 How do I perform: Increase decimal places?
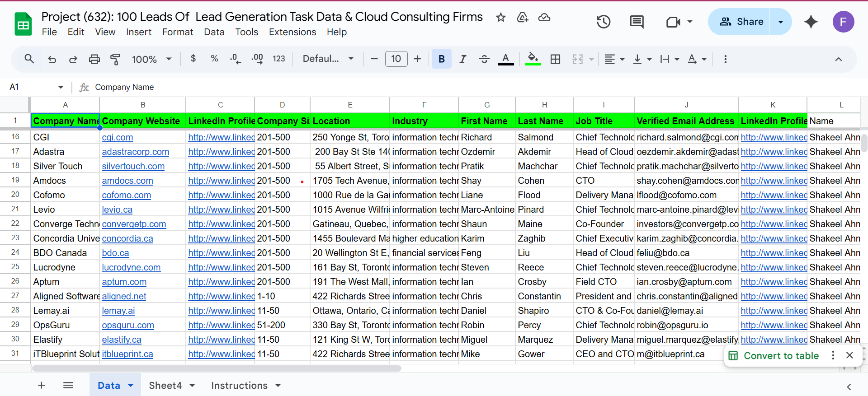(x=257, y=59)
